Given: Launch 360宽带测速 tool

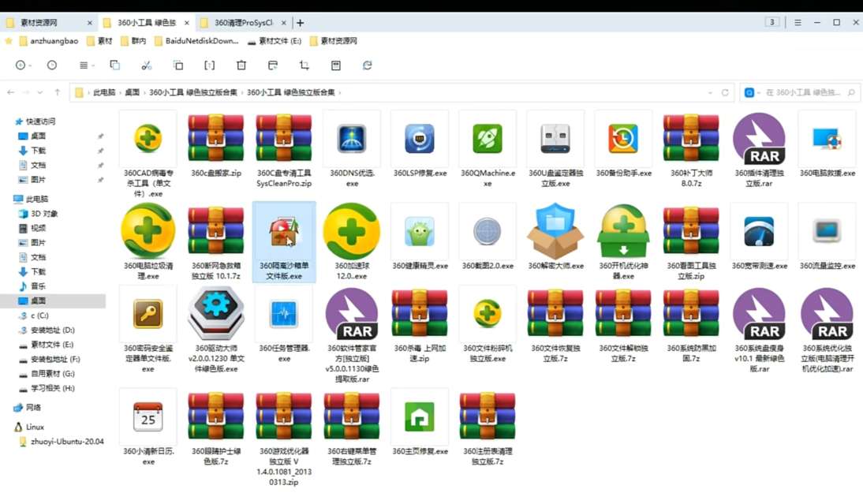Looking at the screenshot, I should [759, 233].
